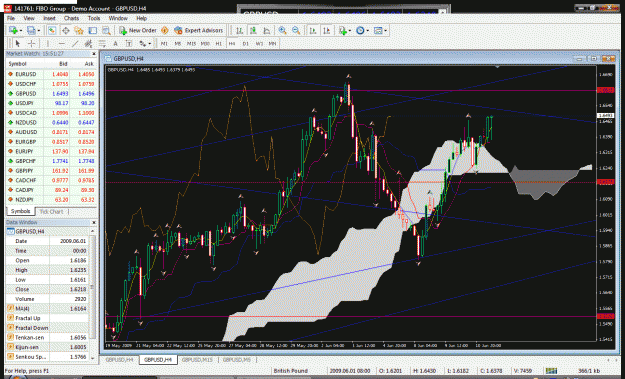Open the Periods clock toolbar icon
This screenshot has width=625, height=379.
pyautogui.click(x=360, y=30)
